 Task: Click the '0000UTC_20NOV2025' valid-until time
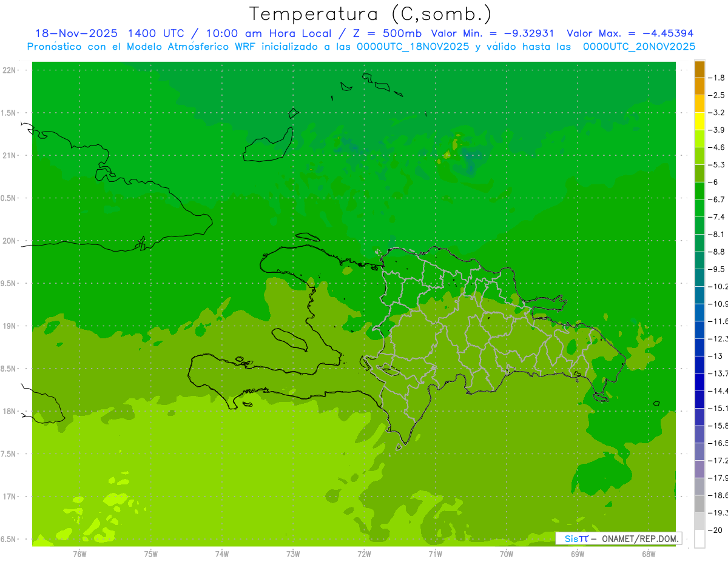pos(639,46)
